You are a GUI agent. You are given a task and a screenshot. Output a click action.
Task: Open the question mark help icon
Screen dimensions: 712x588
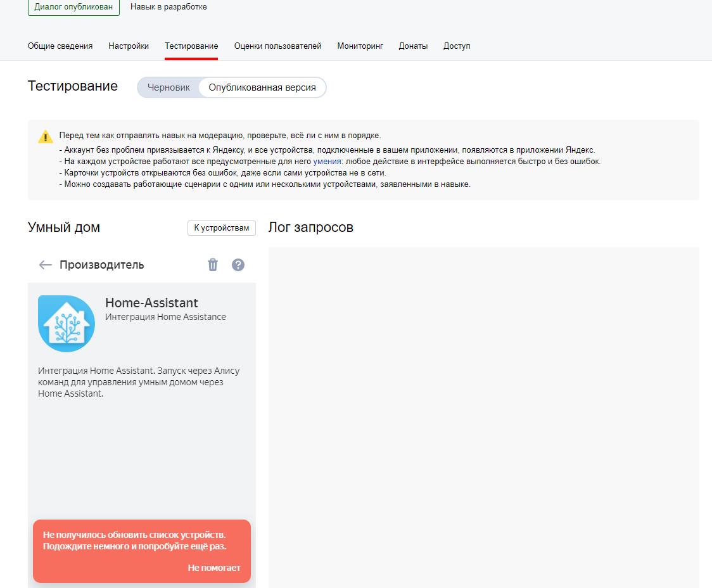[238, 265]
